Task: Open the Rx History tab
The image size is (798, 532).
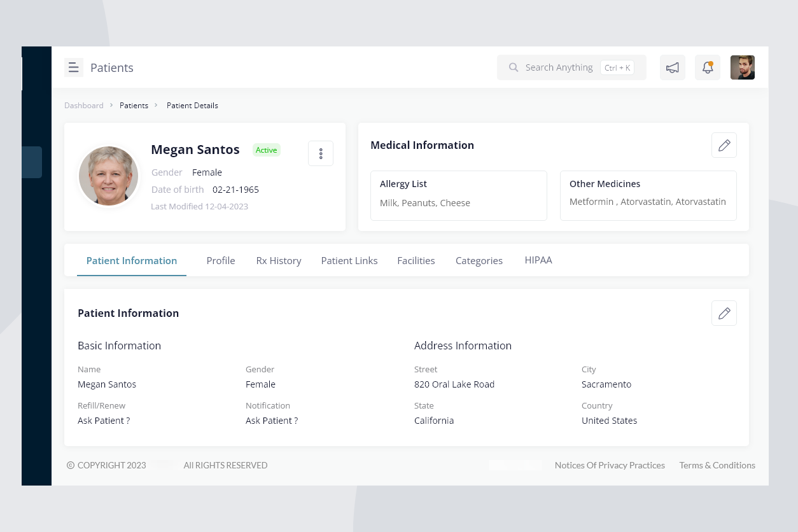Action: (279, 260)
